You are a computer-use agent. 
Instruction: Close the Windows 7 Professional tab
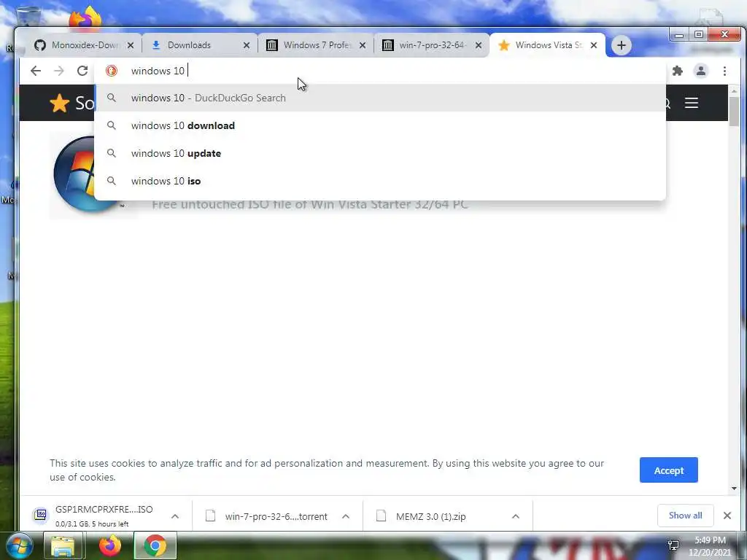pyautogui.click(x=363, y=45)
